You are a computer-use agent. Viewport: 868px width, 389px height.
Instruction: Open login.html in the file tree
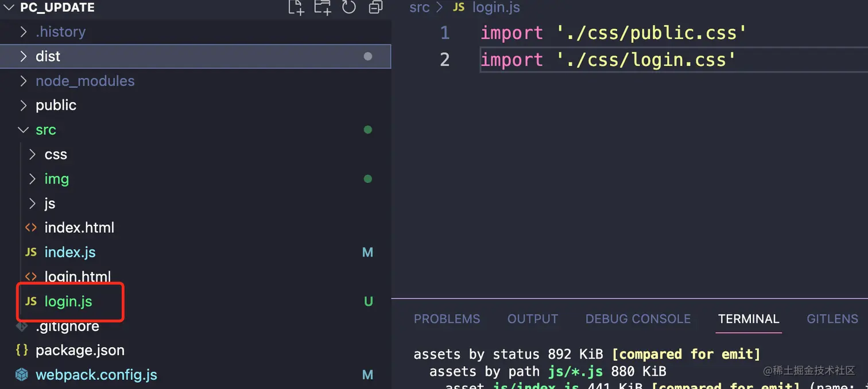coord(77,277)
